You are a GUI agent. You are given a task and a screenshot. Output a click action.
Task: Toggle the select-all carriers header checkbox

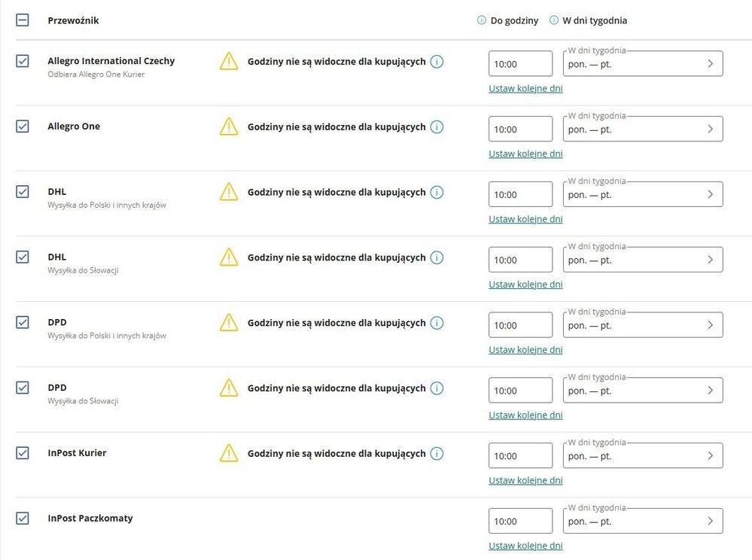click(23, 20)
